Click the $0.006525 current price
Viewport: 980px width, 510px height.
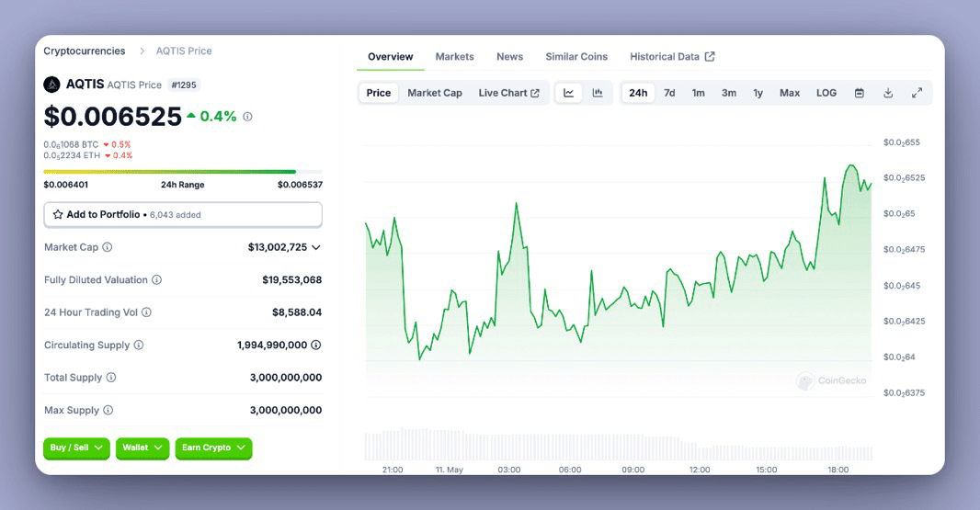(x=113, y=117)
